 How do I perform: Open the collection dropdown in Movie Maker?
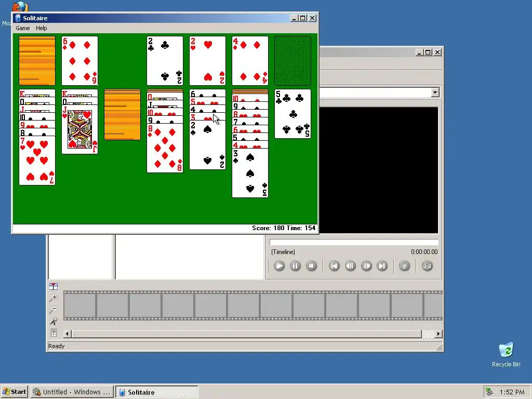(435, 92)
